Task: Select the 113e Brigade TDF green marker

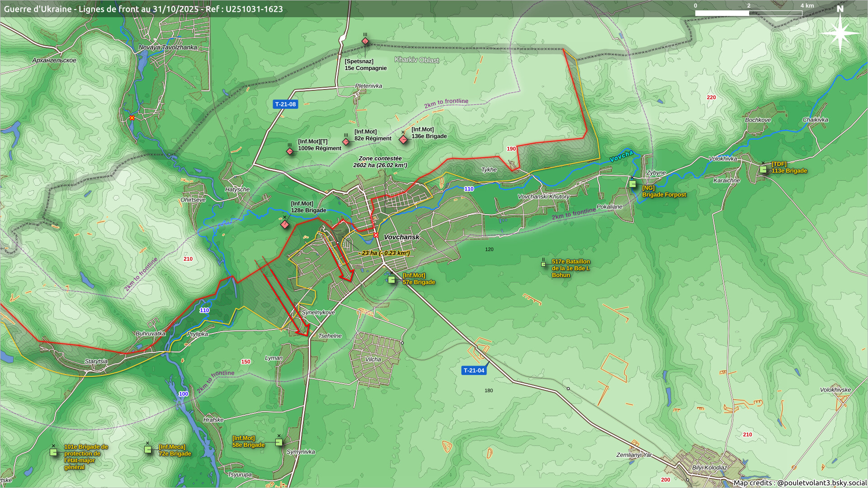Action: [x=763, y=169]
